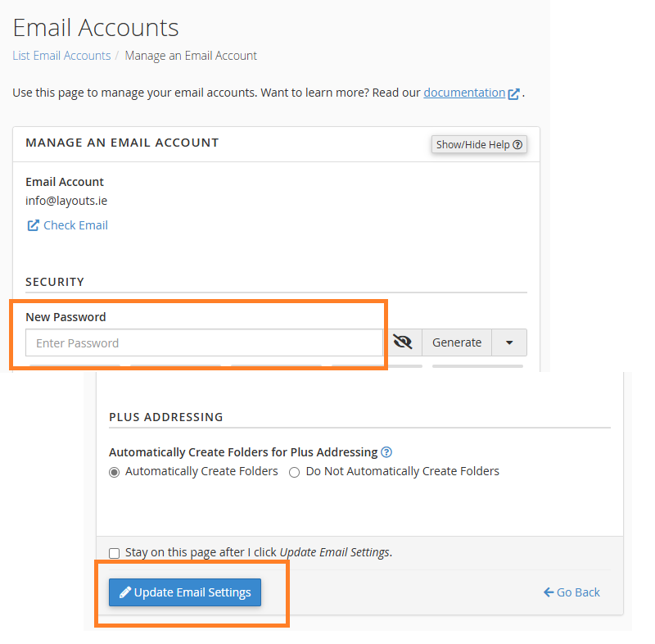Image resolution: width=655 pixels, height=644 pixels.
Task: Click the Go Back link text
Action: (578, 592)
